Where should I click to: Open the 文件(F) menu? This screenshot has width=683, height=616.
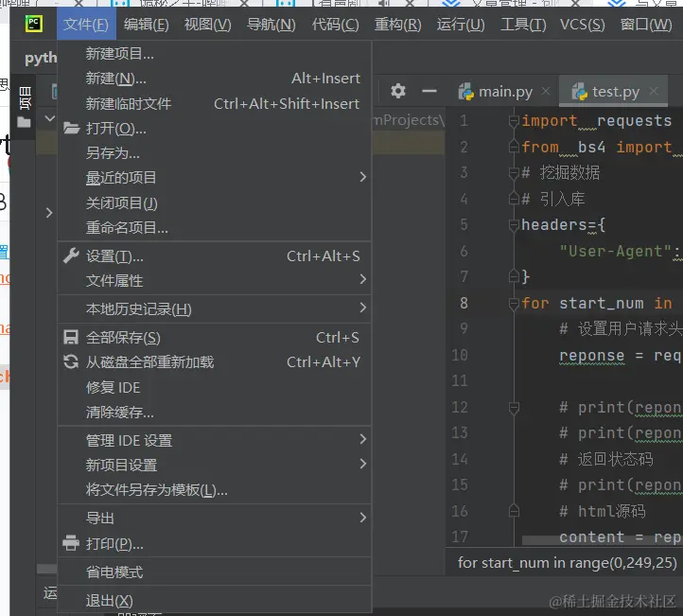pos(86,24)
